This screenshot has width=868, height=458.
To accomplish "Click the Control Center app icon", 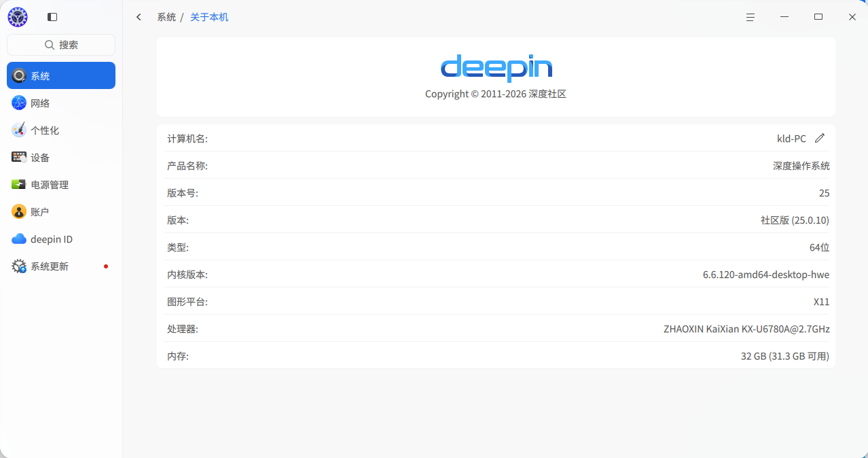I will [x=18, y=17].
